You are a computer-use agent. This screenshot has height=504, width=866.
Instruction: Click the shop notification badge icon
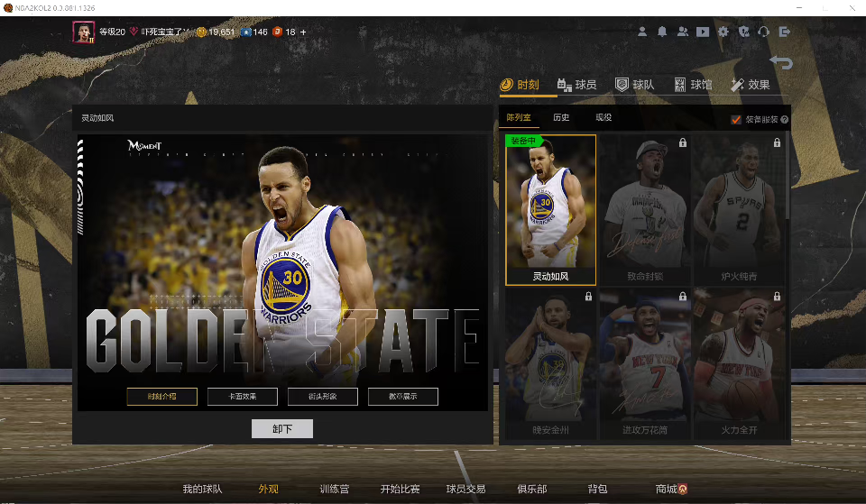click(x=683, y=489)
